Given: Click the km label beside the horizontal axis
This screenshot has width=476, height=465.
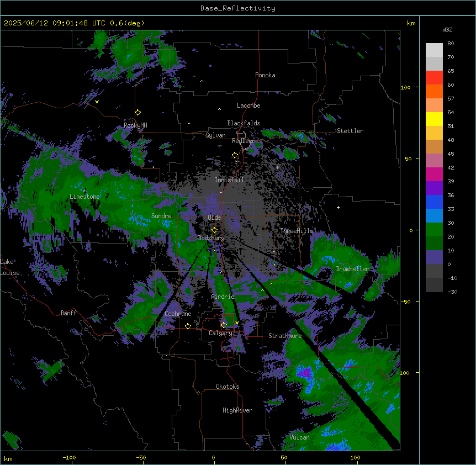Looking at the screenshot, I should (8, 458).
